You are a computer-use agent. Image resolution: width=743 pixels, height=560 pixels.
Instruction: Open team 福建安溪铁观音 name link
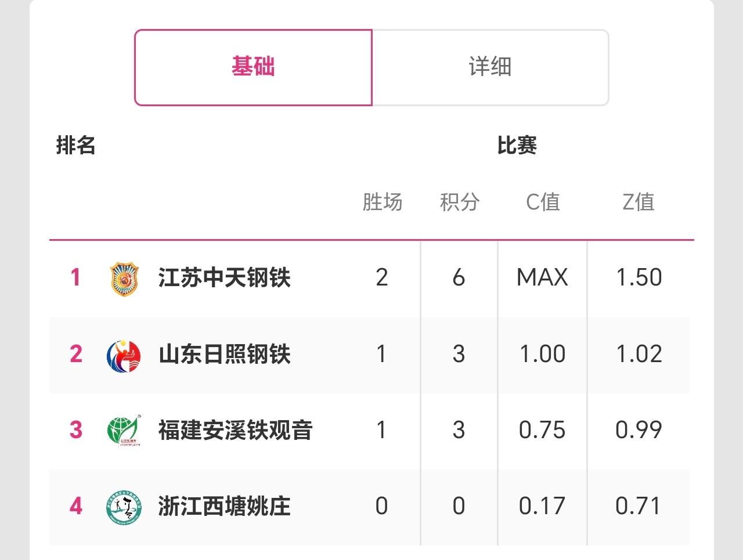(235, 430)
